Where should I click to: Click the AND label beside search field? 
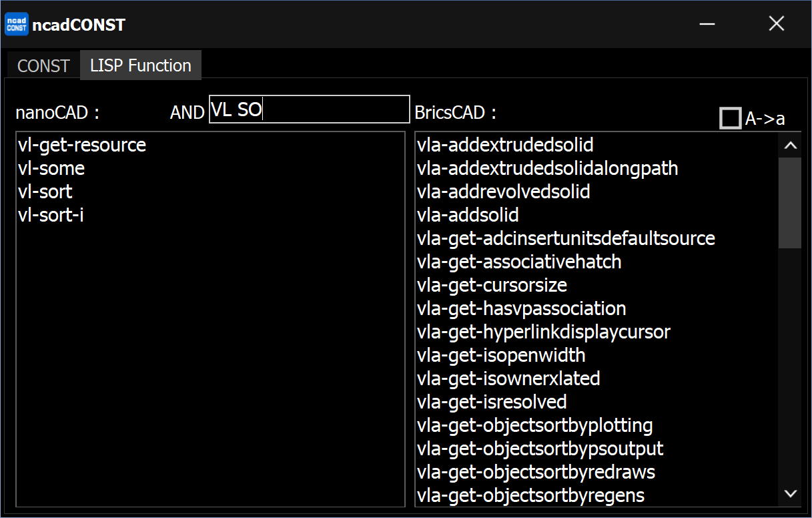187,113
